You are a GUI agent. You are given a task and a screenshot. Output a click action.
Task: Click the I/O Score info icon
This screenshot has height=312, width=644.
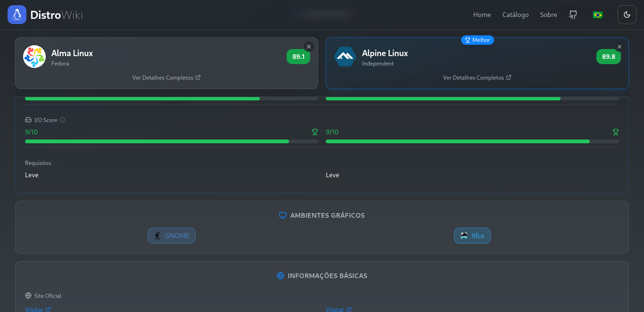click(x=62, y=120)
